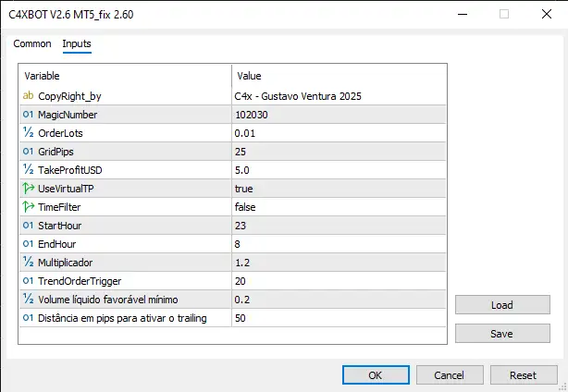This screenshot has height=392, width=568.
Task: Click the integer icon next to MagicNumber
Action: tap(28, 115)
